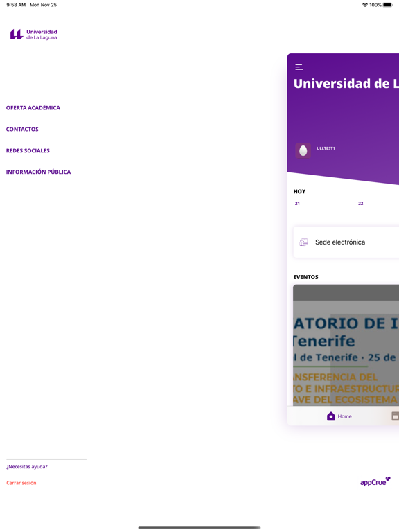Tap the partially visible second tab icon

(x=396, y=416)
